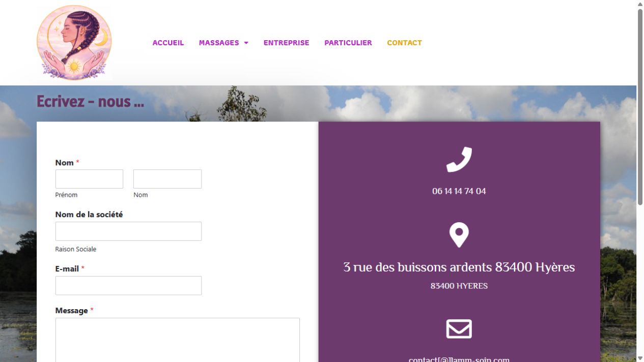
Task: Click the map location pin icon
Action: 459,235
